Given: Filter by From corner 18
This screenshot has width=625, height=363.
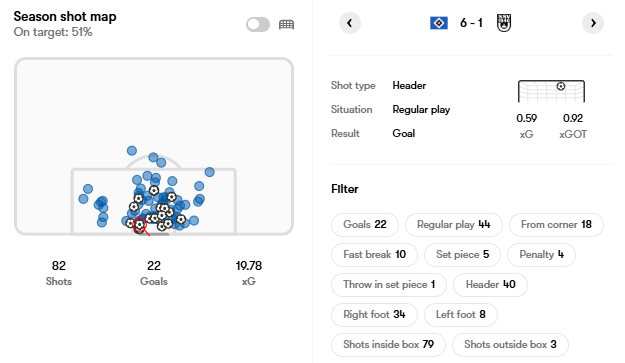Looking at the screenshot, I should pyautogui.click(x=556, y=225).
